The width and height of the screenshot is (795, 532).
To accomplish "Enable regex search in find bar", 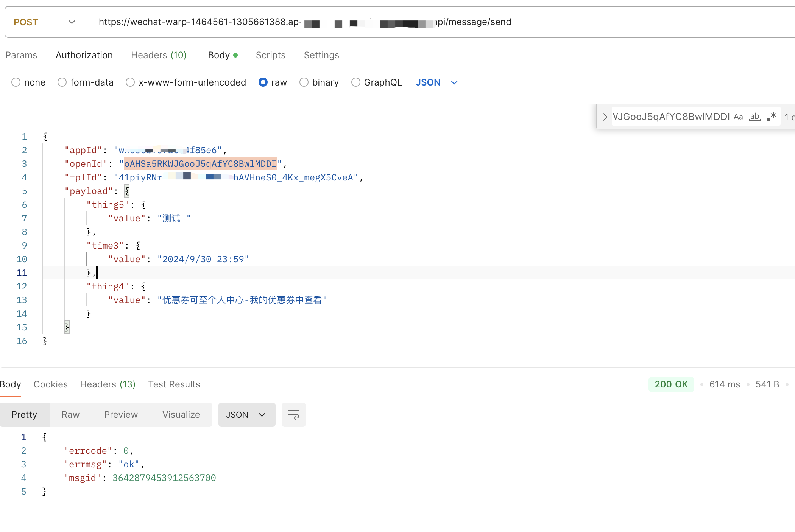I will 772,117.
